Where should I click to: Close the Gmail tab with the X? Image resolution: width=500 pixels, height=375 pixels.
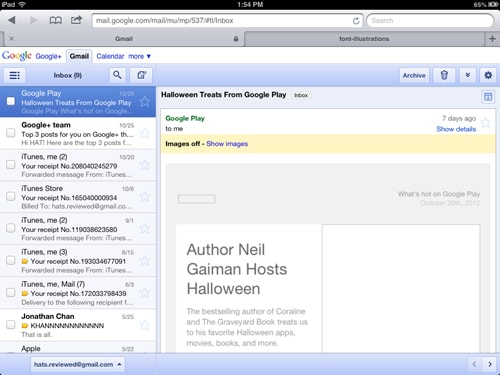(11, 39)
